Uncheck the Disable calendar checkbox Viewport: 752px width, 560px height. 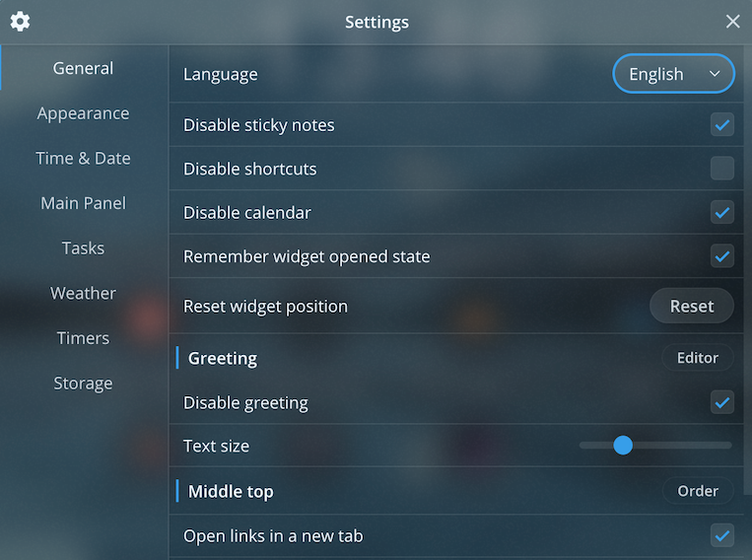point(722,213)
